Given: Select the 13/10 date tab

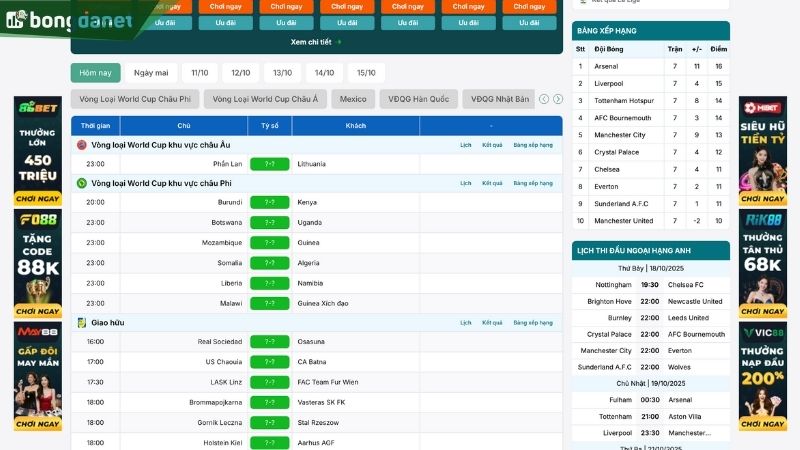Looking at the screenshot, I should 283,73.
